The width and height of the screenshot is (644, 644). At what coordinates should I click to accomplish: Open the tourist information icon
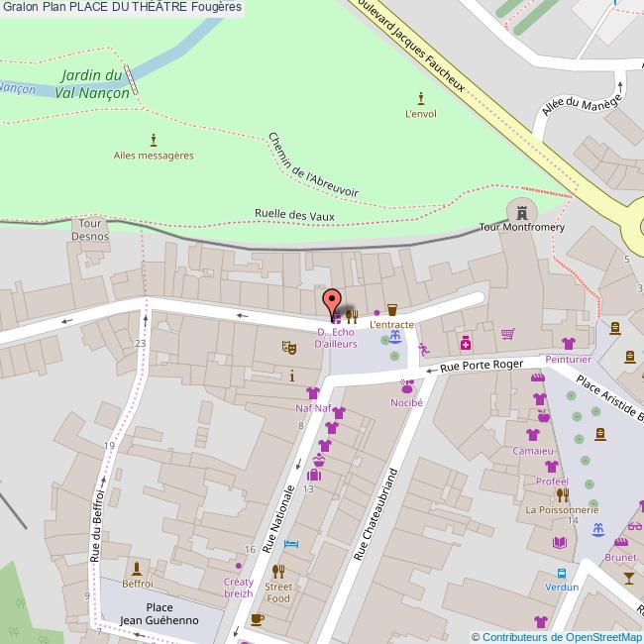coord(291,376)
